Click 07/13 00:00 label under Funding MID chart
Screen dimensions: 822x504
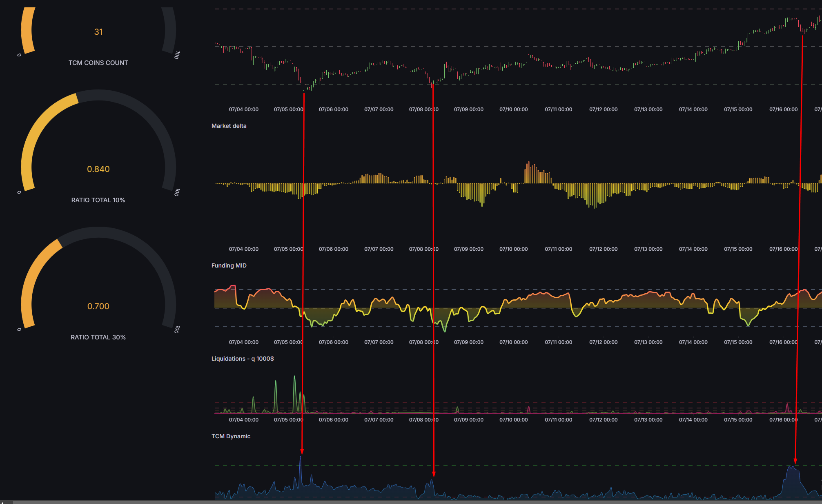[648, 342]
